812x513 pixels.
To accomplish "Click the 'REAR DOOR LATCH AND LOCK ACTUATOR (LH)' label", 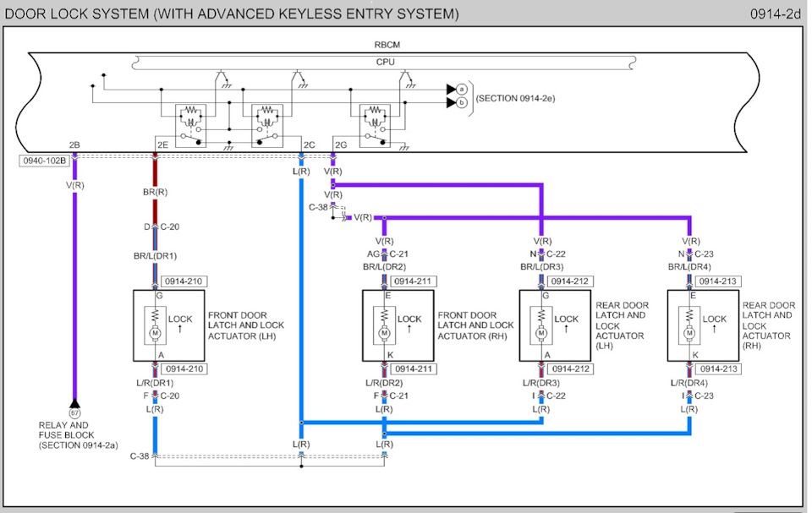I will (622, 325).
